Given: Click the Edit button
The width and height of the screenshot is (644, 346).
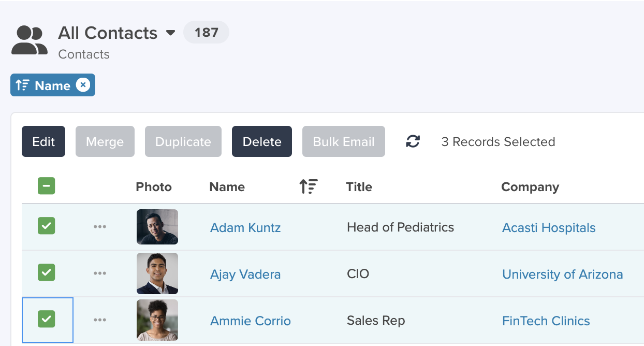Looking at the screenshot, I should [43, 141].
